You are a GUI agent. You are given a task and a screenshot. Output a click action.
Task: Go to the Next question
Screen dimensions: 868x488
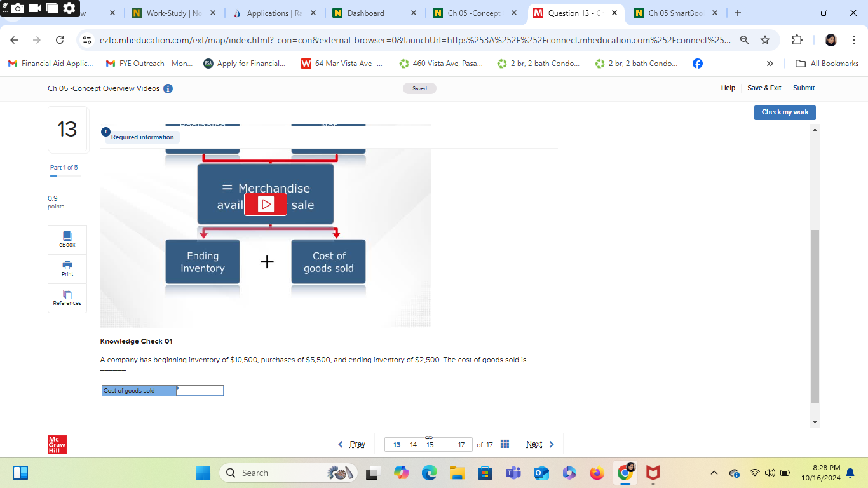[540, 444]
